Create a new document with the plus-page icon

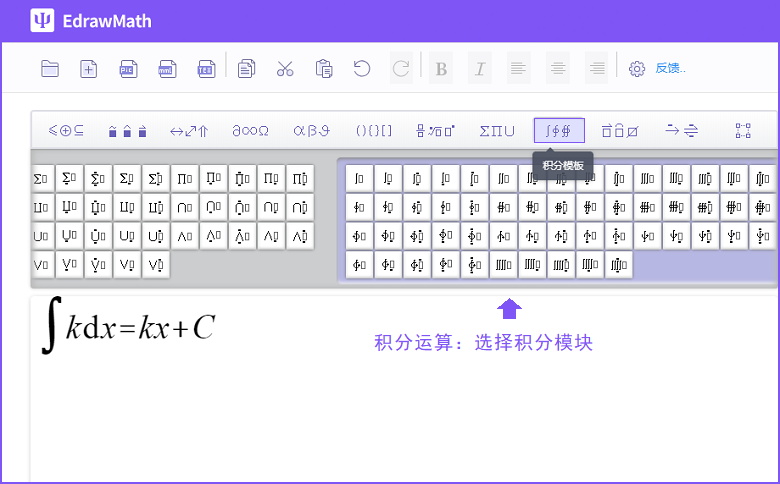click(x=89, y=68)
